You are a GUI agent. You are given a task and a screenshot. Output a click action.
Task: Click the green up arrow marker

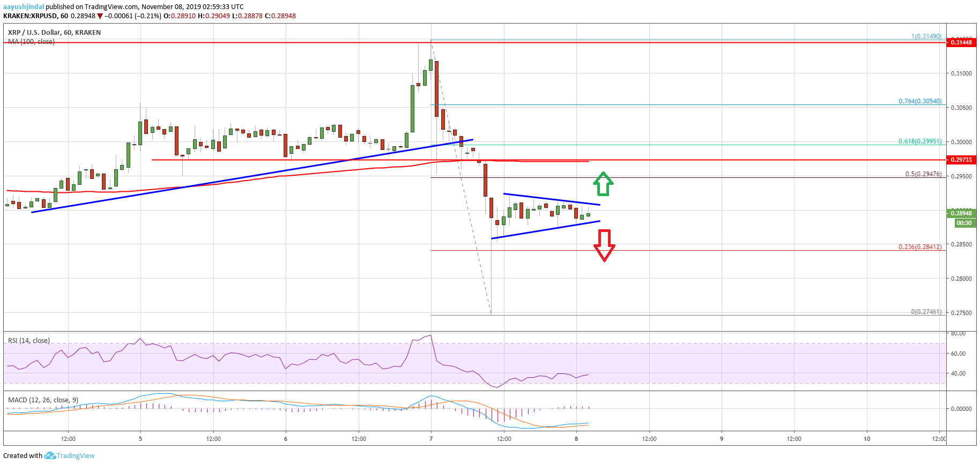[x=603, y=183]
